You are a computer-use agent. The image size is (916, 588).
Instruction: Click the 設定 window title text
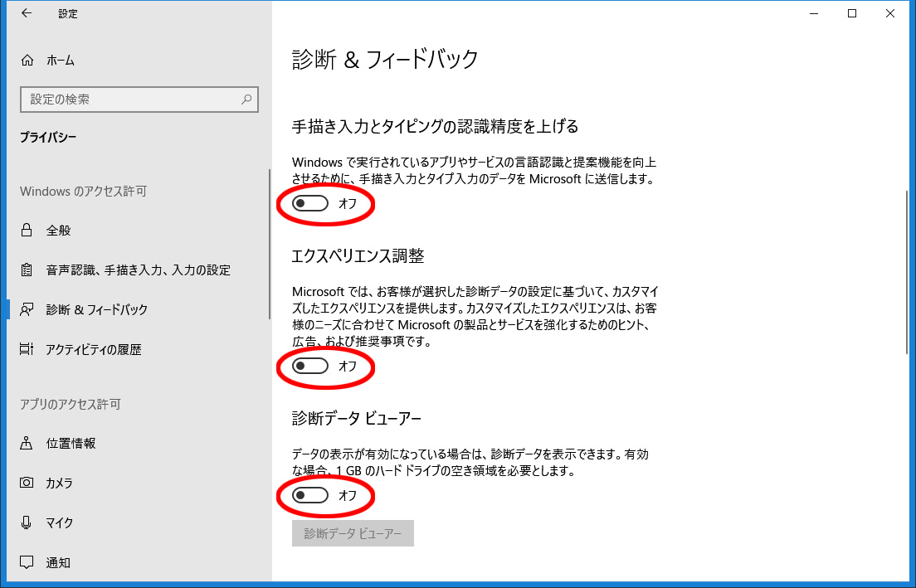click(68, 14)
